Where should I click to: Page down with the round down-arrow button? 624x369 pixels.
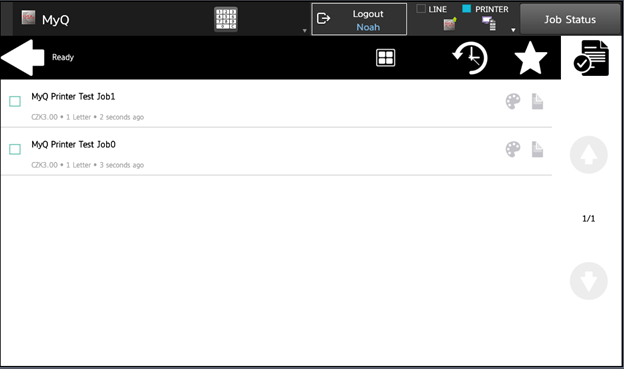[589, 281]
